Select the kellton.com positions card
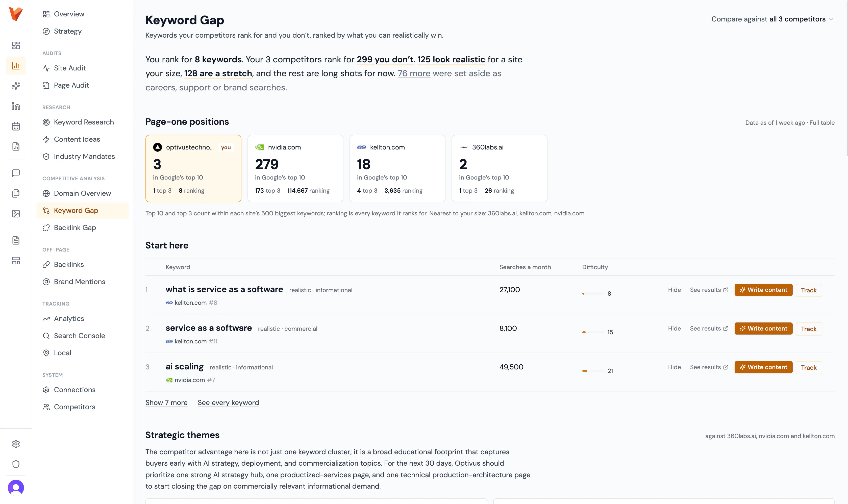The image size is (848, 504). 397,169
